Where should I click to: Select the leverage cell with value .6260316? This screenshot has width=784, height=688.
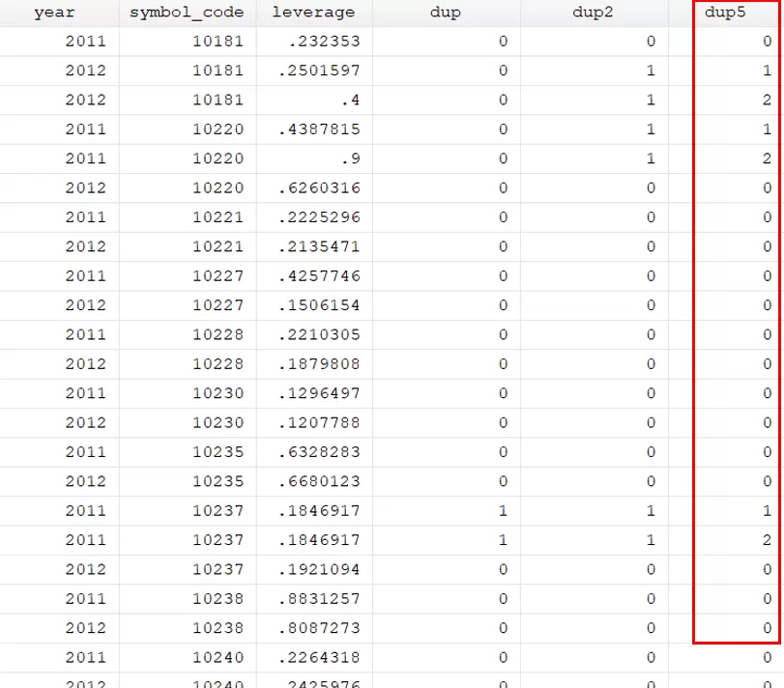pyautogui.click(x=318, y=188)
